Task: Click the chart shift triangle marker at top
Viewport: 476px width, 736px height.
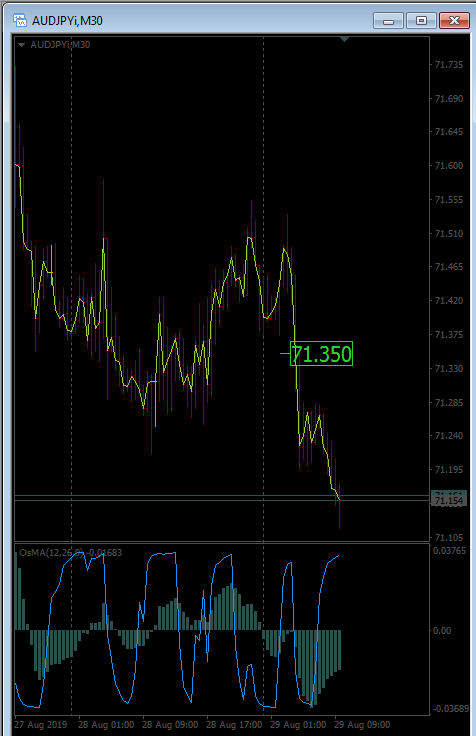Action: 344,39
